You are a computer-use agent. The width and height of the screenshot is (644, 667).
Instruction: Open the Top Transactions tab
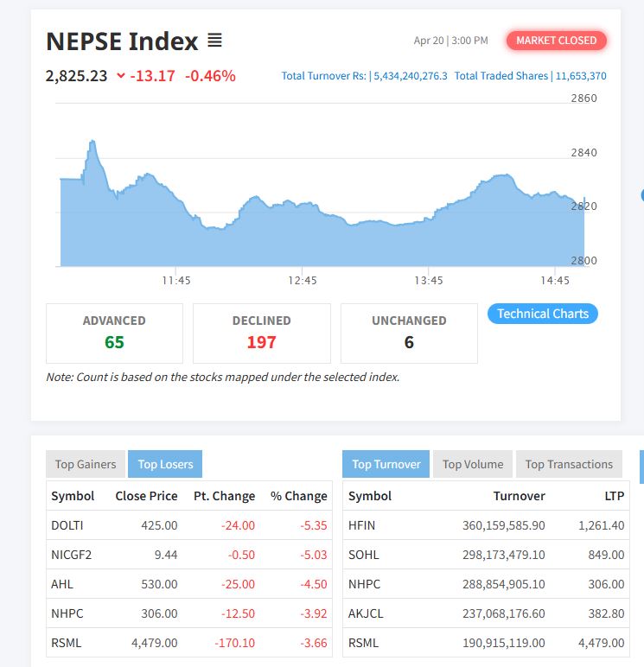[568, 464]
